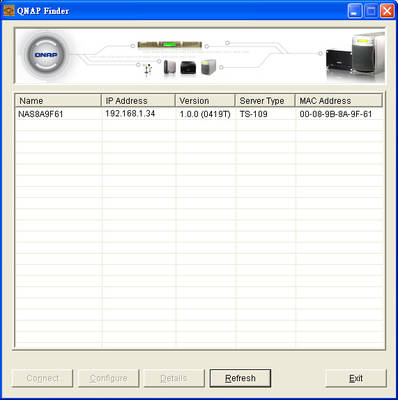Screen dimensions: 398x400
Task: Click the small network figure icon in the banner
Action: click(147, 69)
